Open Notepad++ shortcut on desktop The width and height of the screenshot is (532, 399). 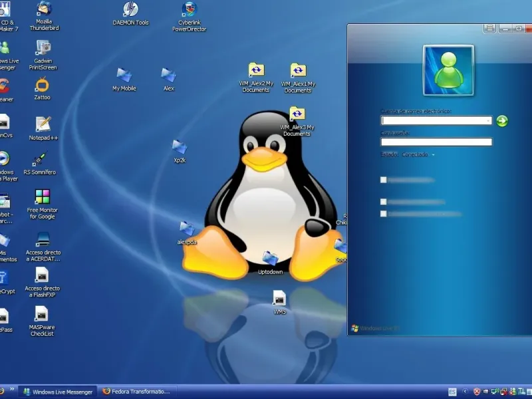tap(43, 128)
